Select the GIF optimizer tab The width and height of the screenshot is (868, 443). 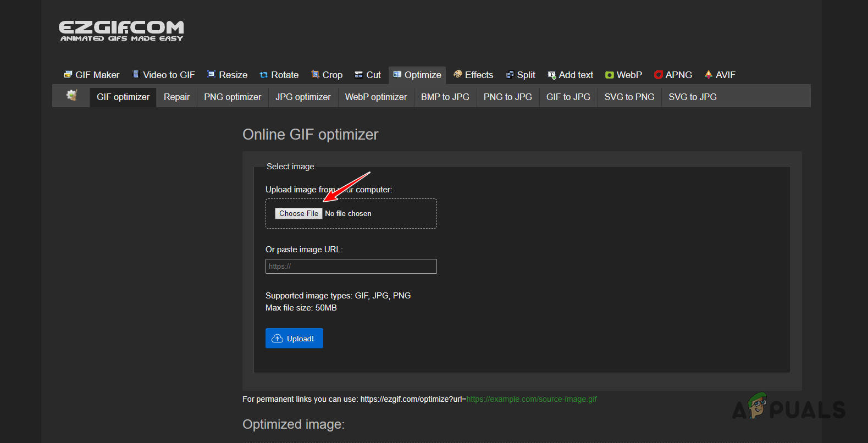coord(123,97)
